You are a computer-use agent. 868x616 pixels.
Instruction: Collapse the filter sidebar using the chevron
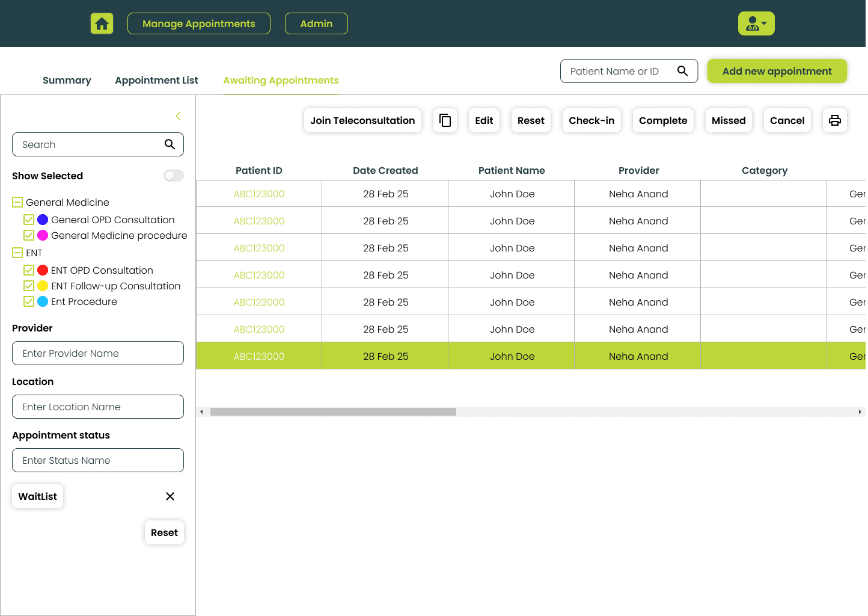(x=178, y=116)
